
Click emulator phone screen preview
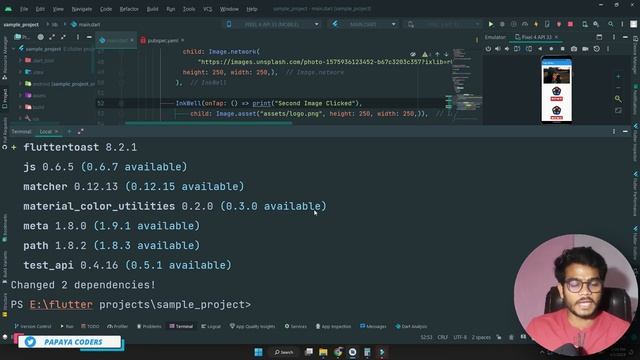click(x=556, y=89)
